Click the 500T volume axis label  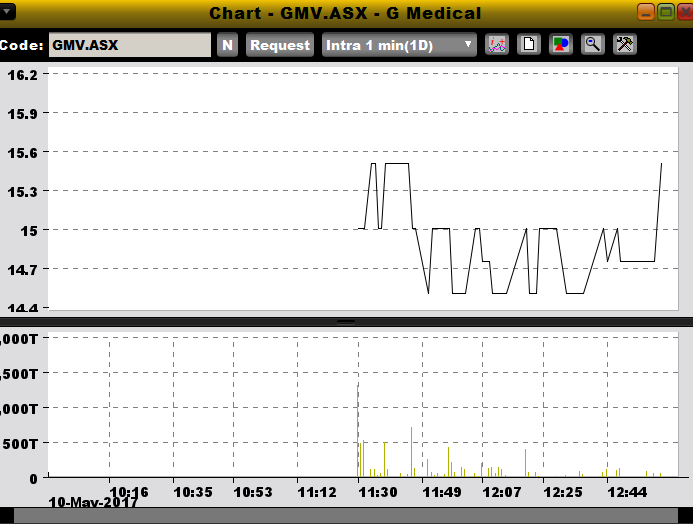(20, 444)
